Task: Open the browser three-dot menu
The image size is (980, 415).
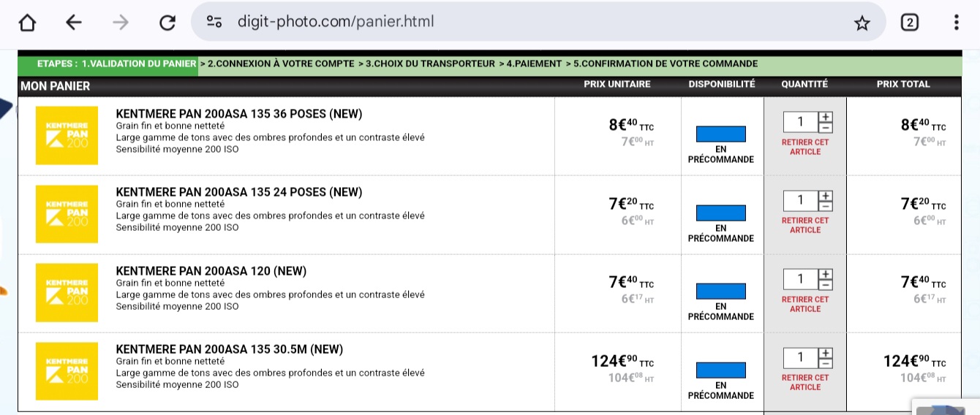Action: (x=957, y=23)
